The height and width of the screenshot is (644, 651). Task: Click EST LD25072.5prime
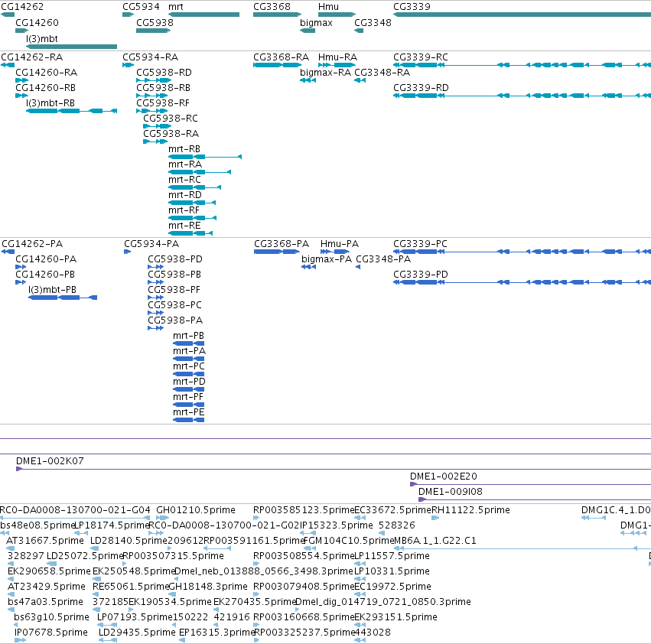[x=51, y=564]
